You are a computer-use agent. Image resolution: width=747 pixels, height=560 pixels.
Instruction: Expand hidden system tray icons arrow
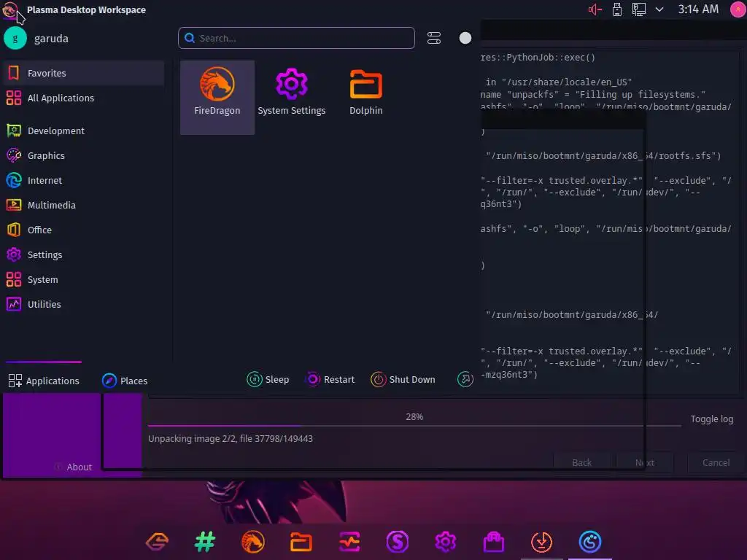point(659,9)
